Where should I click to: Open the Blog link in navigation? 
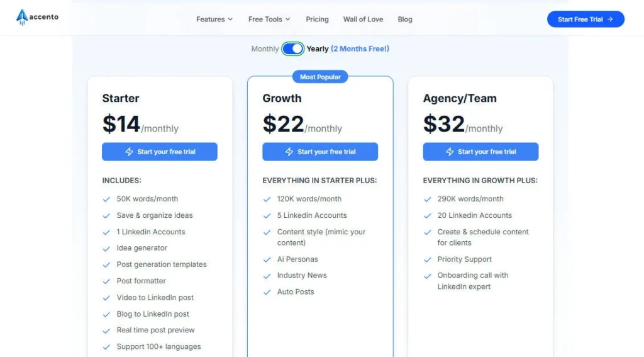(405, 20)
